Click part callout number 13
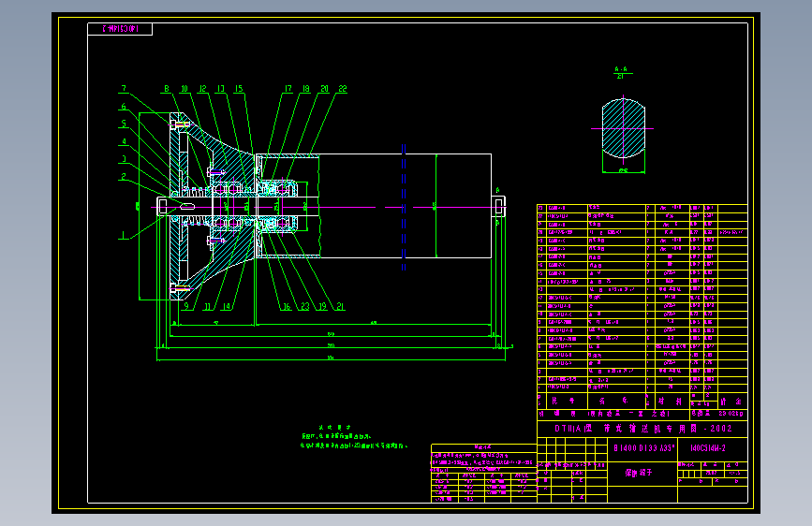The width and height of the screenshot is (812, 526). tap(221, 89)
